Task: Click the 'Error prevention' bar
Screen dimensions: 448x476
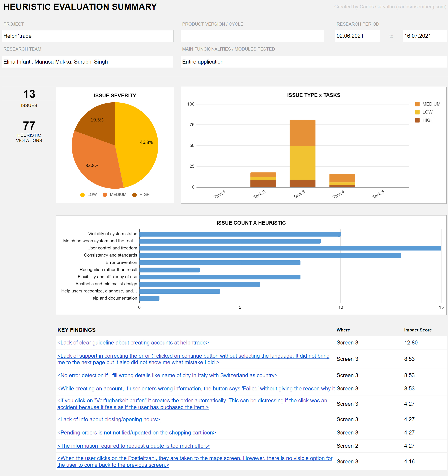Action: pos(220,263)
